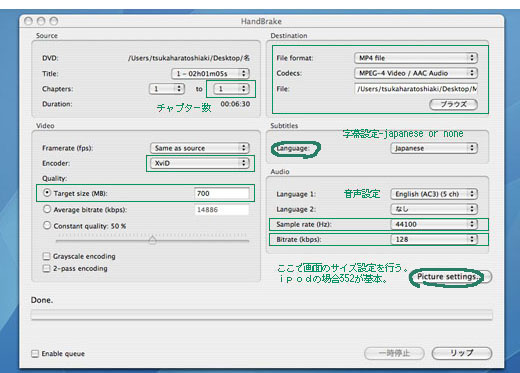Viewport: 520px width, 373px height.
Task: Select the Constant quality radio button
Action: (47, 225)
